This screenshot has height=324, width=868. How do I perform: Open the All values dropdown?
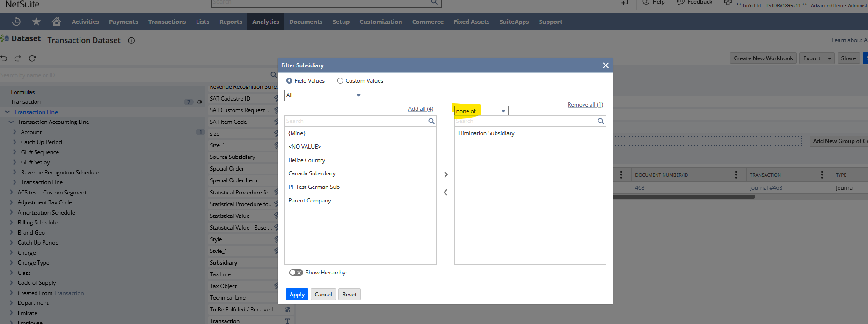coord(324,95)
